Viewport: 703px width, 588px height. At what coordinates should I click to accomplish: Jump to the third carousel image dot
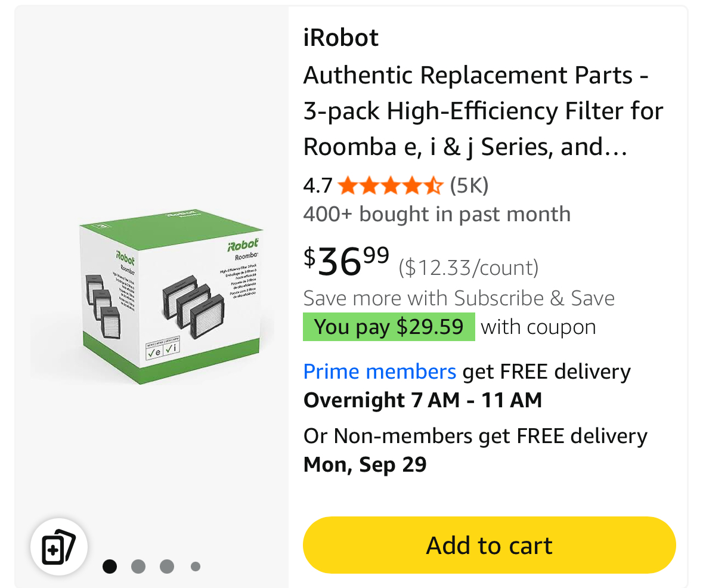167,566
